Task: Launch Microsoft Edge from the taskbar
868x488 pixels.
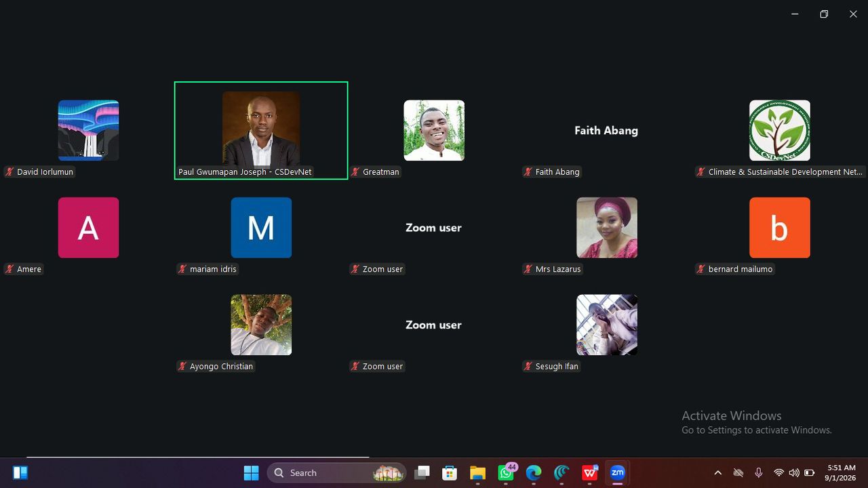Action: (x=534, y=473)
